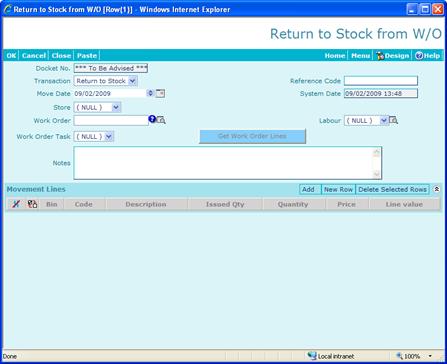Click the Move Date field
This screenshot has height=364, width=447.
tap(110, 94)
